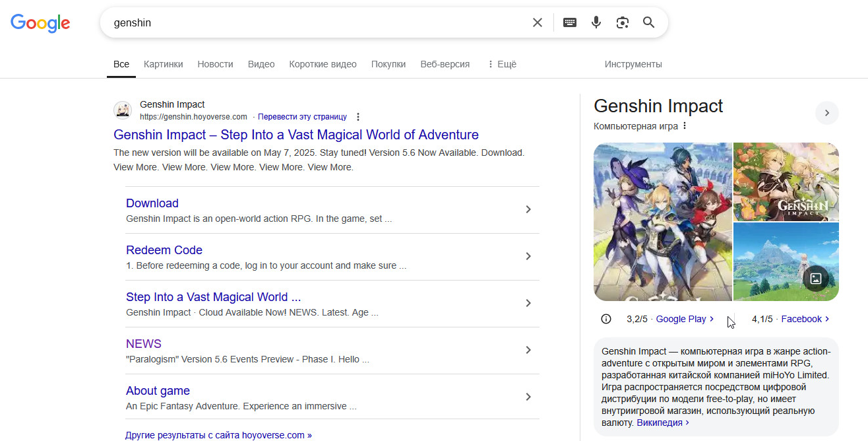868x441 pixels.
Task: Open the Step Into a Vast Magical World sitelink
Action: [x=213, y=297]
